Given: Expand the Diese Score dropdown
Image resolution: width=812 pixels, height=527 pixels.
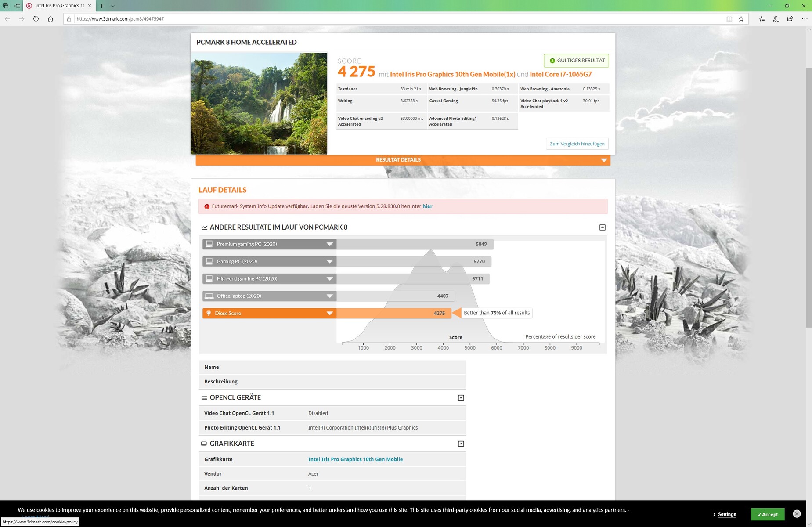Looking at the screenshot, I should pyautogui.click(x=329, y=313).
